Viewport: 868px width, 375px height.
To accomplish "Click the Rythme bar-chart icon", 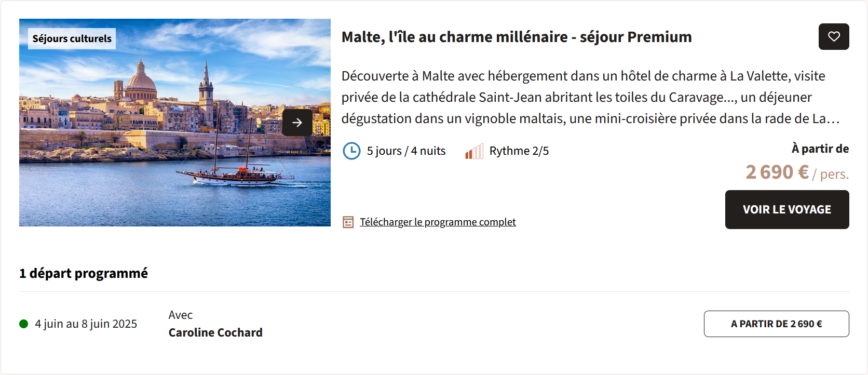I will (474, 151).
